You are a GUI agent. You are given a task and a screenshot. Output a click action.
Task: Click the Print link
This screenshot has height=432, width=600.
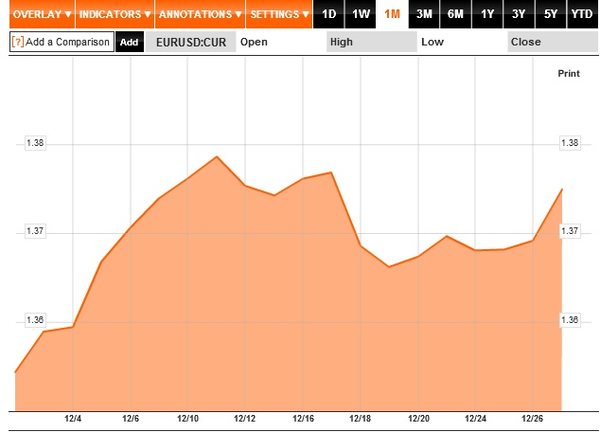tap(569, 73)
